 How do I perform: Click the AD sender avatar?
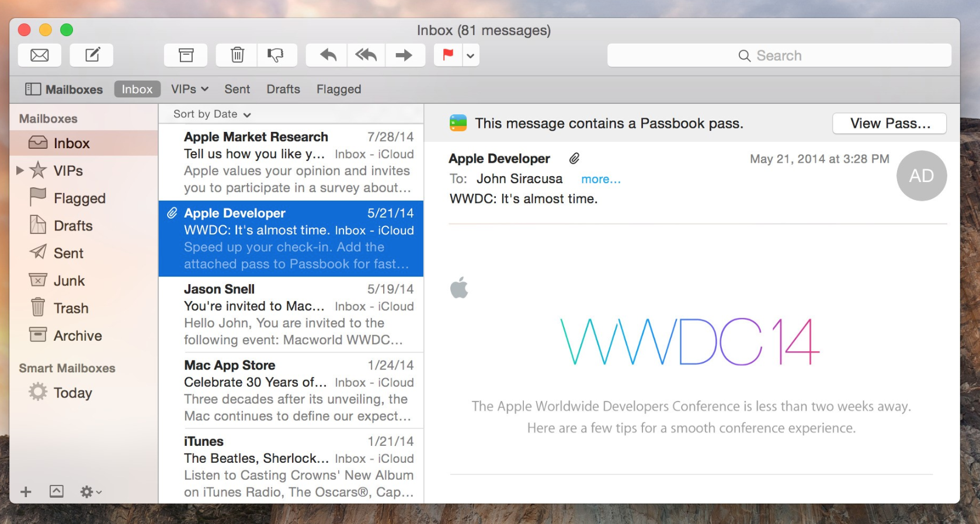tap(922, 176)
